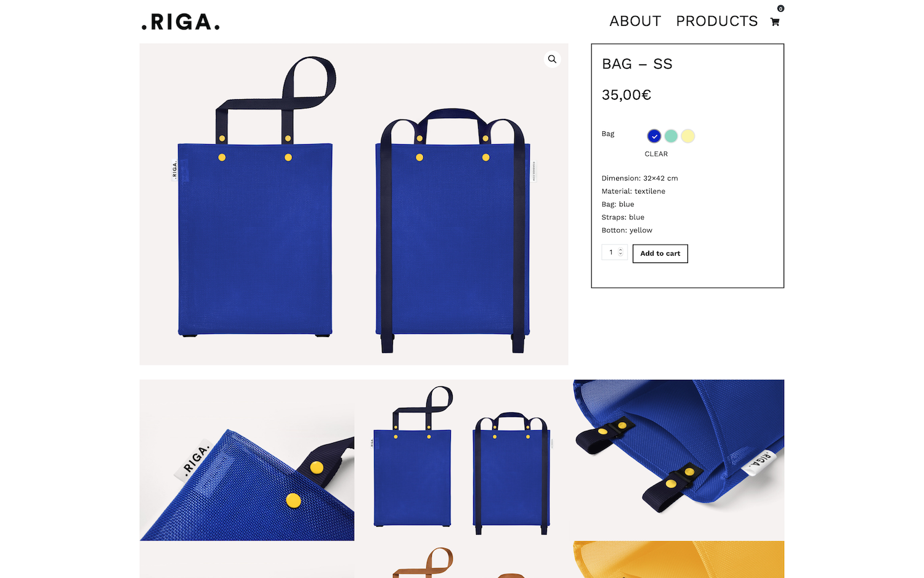Open the ABOUT menu item

[x=635, y=22]
